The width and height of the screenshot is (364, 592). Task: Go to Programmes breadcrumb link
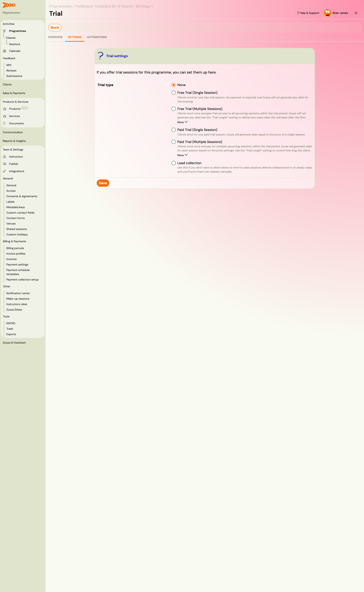tap(60, 6)
